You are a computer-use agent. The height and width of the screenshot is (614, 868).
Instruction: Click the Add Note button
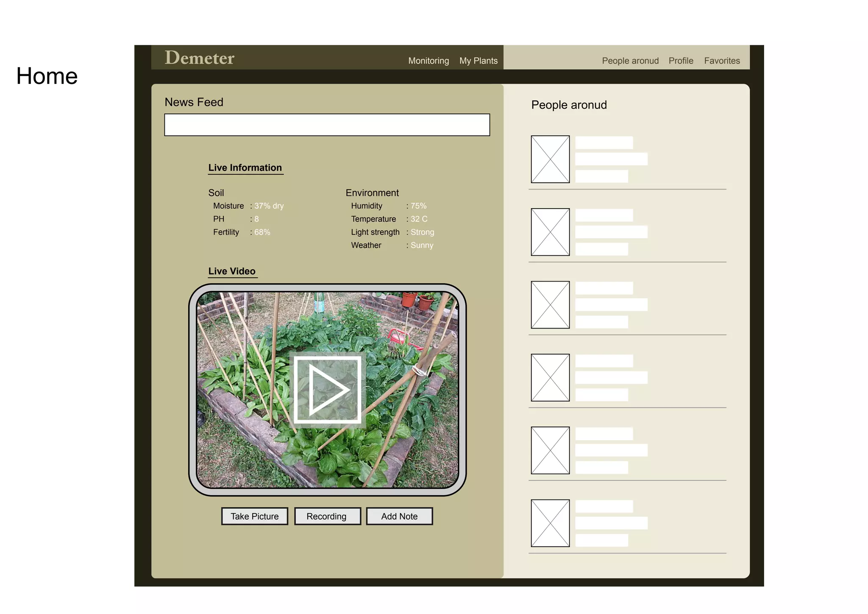point(399,516)
